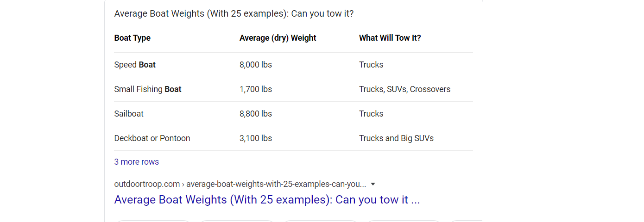Click the "What Will Tow It?" header

(x=390, y=38)
